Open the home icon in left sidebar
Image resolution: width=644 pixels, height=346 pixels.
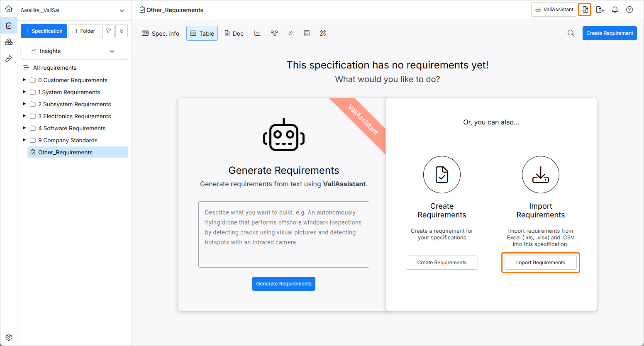9,9
